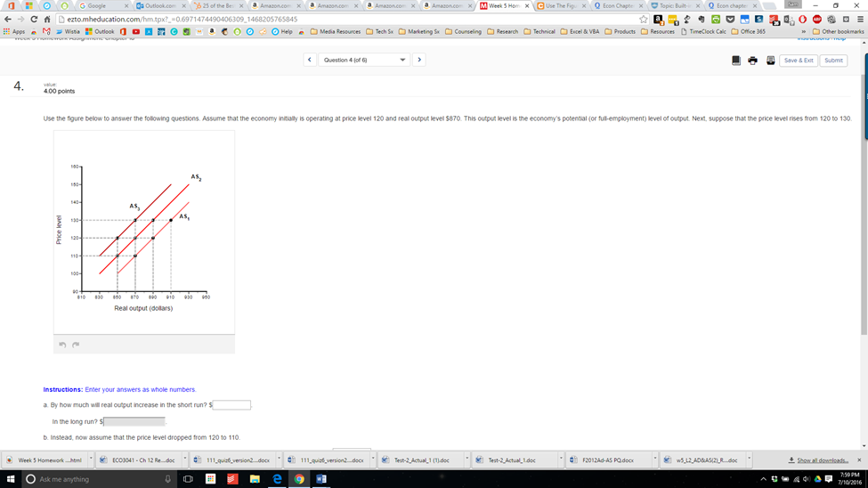This screenshot has width=868, height=488.
Task: Click the YouTube bookmark icon
Action: click(x=135, y=31)
